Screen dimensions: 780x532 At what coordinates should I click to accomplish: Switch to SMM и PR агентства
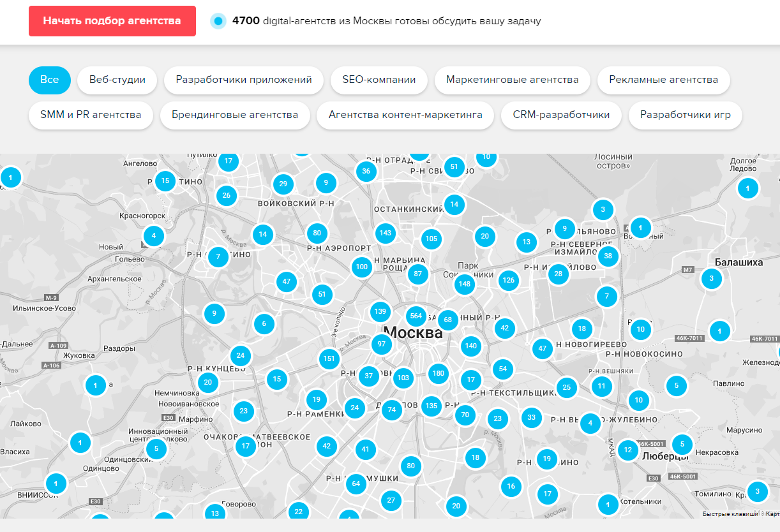click(x=91, y=115)
